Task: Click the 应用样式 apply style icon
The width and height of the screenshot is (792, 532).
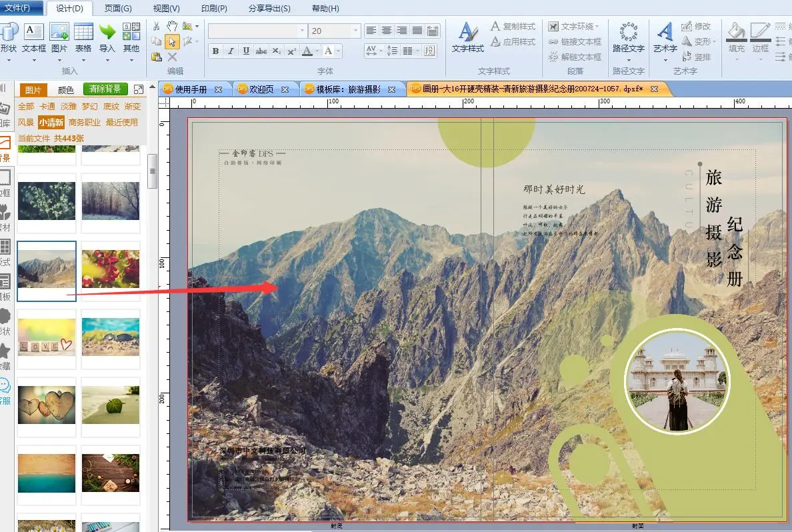Action: (495, 41)
